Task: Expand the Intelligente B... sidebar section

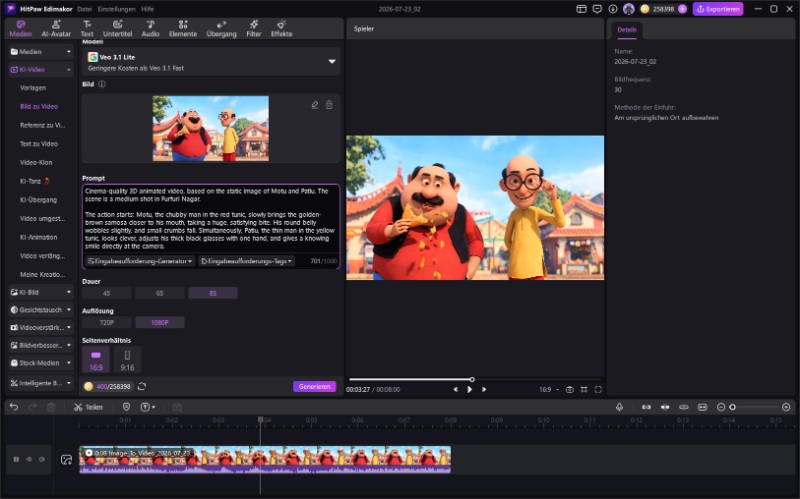Action: [41, 383]
